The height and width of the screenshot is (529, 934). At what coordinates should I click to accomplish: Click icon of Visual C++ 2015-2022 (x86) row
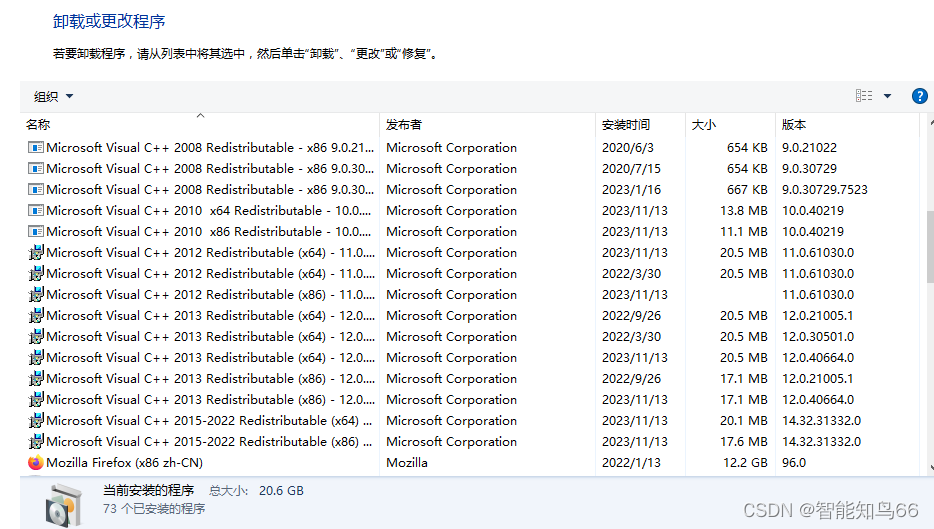(x=36, y=441)
